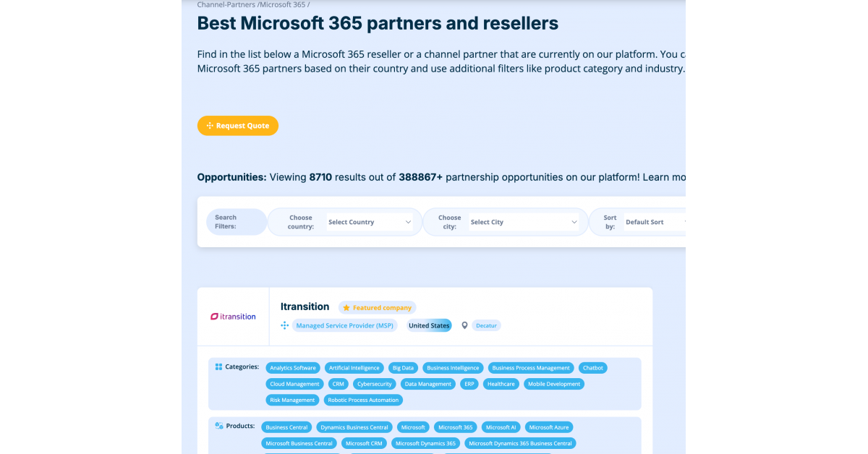Viewport: 868px width, 454px height.
Task: Select the Cybersecurity category tag
Action: tap(375, 384)
